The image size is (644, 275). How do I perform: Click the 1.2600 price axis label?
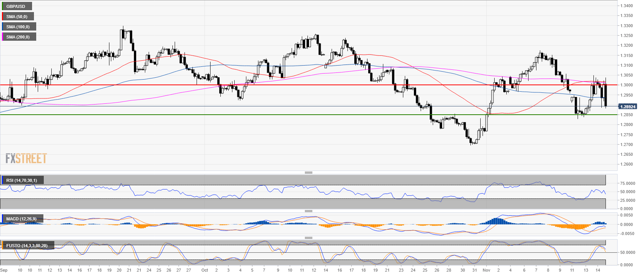(627, 164)
